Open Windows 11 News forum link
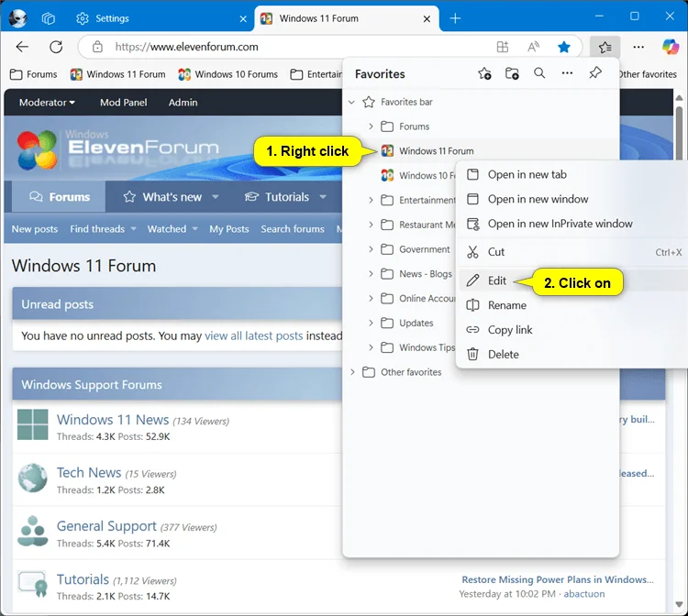The width and height of the screenshot is (688, 616). (x=113, y=420)
